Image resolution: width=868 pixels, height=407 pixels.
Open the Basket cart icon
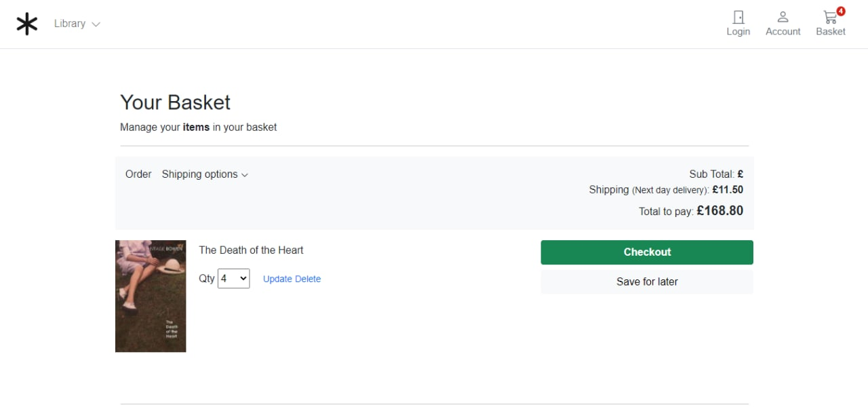[x=829, y=18]
